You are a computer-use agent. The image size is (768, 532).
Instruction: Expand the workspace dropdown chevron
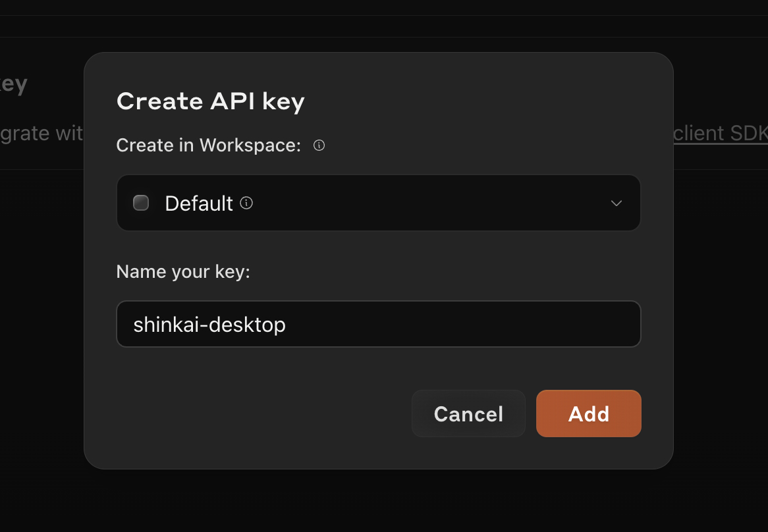[x=616, y=203]
